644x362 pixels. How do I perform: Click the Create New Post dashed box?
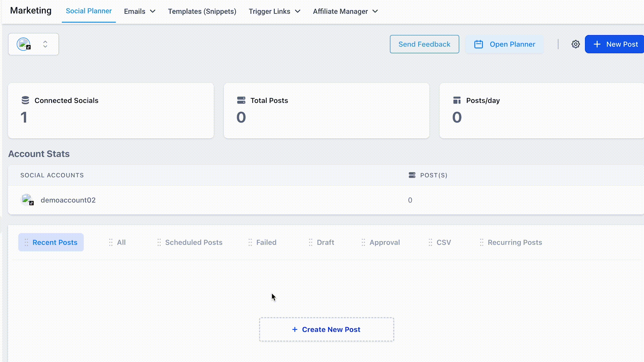coord(326,329)
